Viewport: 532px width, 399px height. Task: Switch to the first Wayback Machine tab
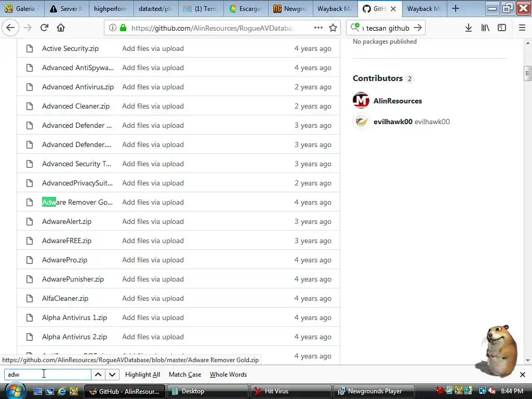[335, 8]
